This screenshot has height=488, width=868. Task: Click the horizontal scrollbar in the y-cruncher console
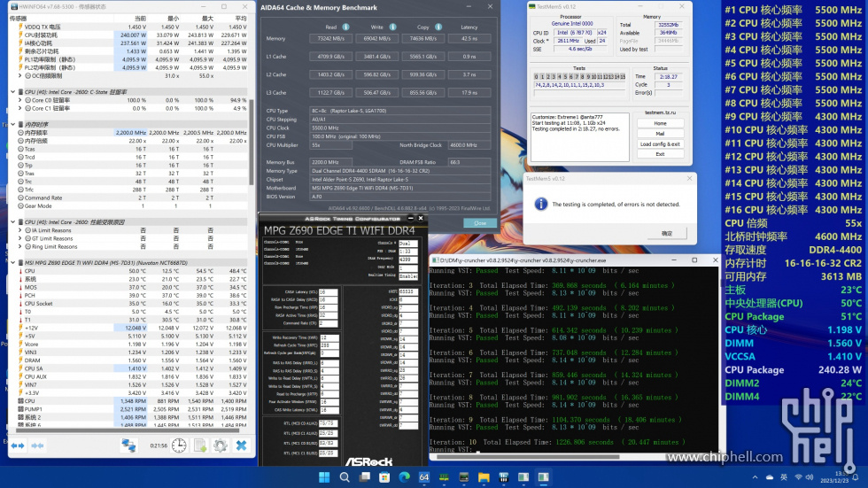point(527,457)
